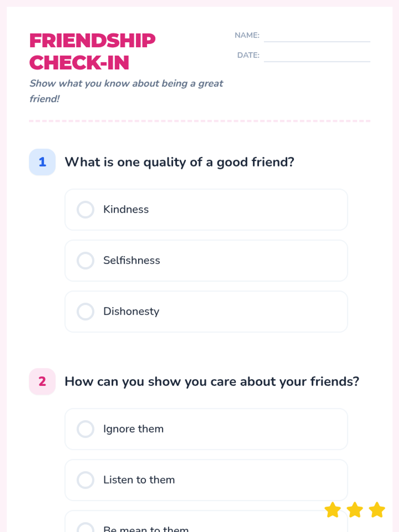Select the Kindness radio option
Screen dimensions: 399x532
85,209
